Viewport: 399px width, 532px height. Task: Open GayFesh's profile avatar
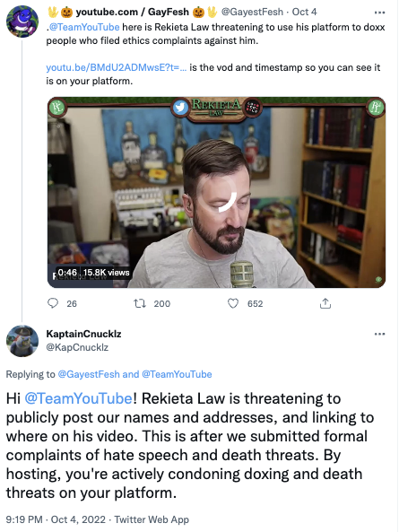point(22,21)
